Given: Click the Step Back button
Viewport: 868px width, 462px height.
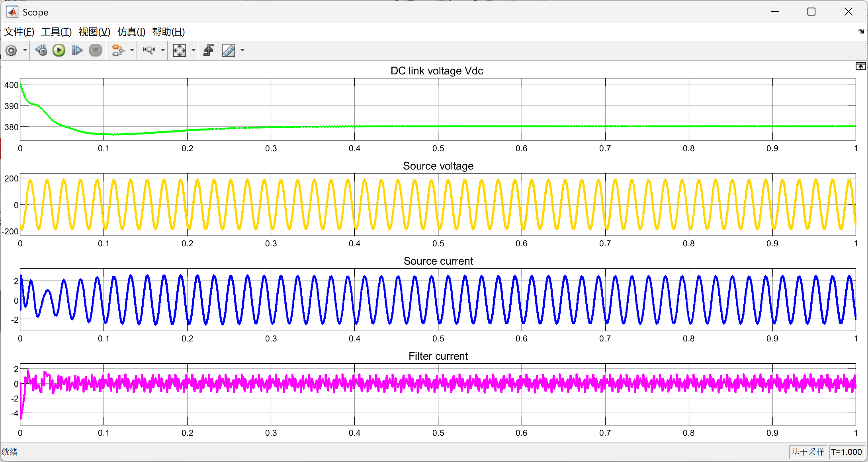Looking at the screenshot, I should tap(41, 51).
